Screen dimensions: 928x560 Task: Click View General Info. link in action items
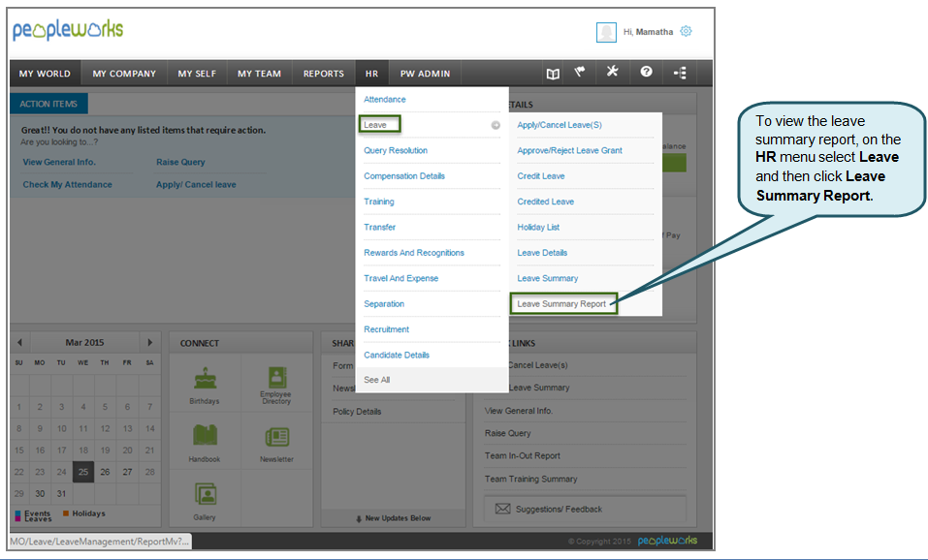(59, 162)
